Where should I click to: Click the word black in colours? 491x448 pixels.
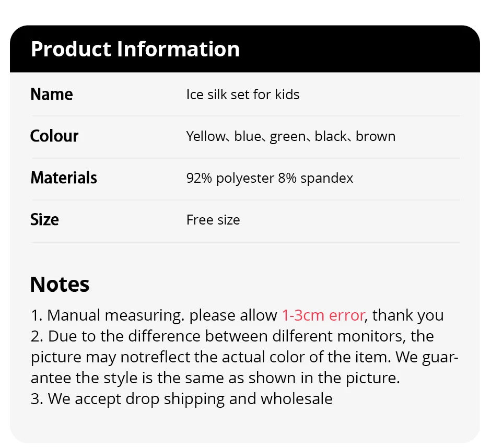(x=331, y=136)
